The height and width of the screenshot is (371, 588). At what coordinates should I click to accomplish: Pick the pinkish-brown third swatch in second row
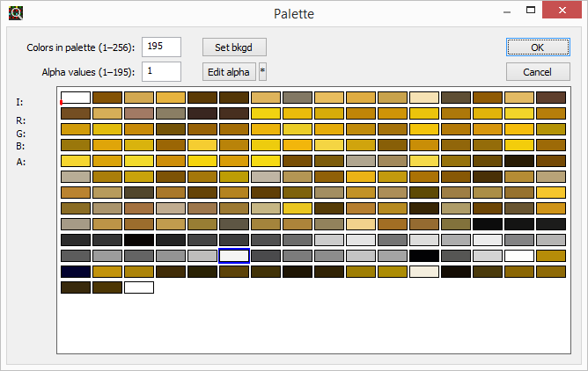pyautogui.click(x=139, y=113)
